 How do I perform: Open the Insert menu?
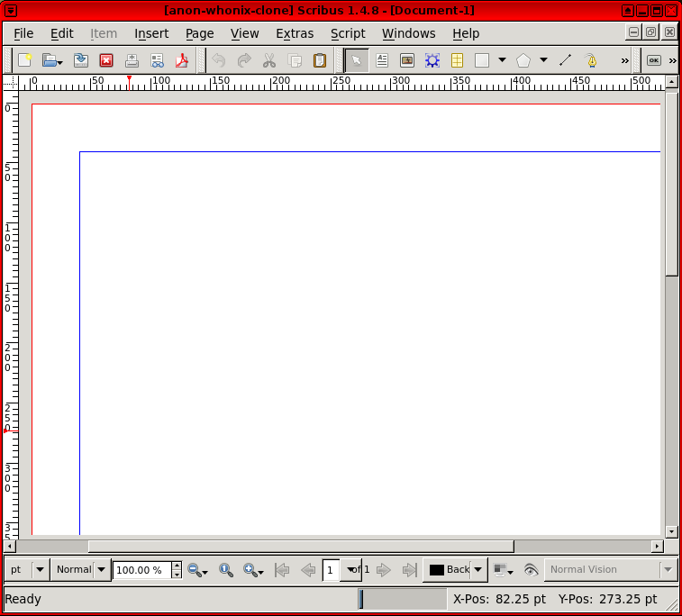click(x=151, y=33)
